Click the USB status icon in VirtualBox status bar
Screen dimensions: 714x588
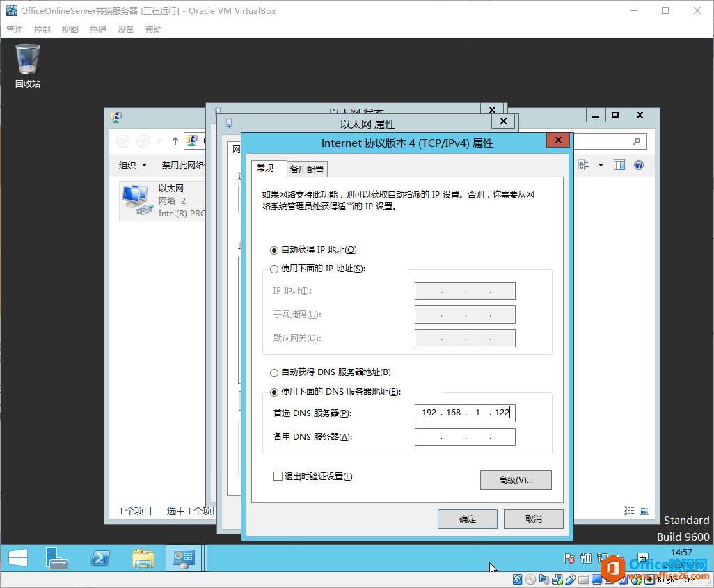[570, 579]
